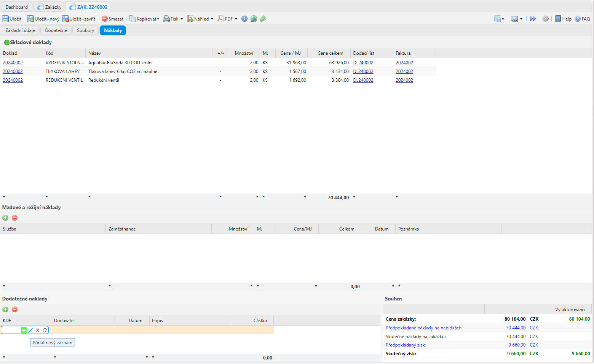Open document 20240002 in VYDEJNIK STOLN row

(x=13, y=63)
